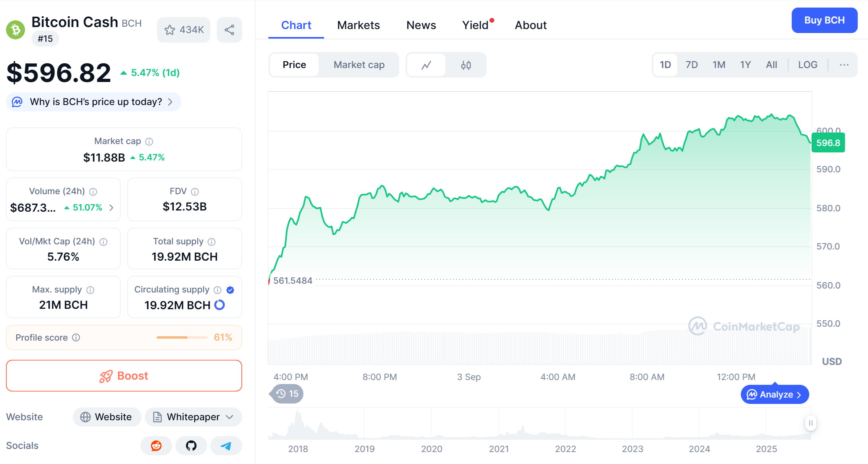Expand the Whitepaper dropdown

point(194,417)
